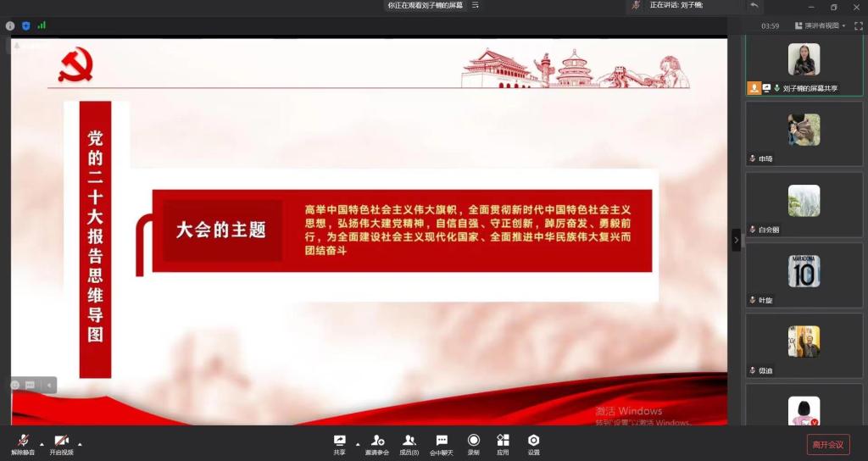Expand share options arrow beside 共享

[x=358, y=444]
